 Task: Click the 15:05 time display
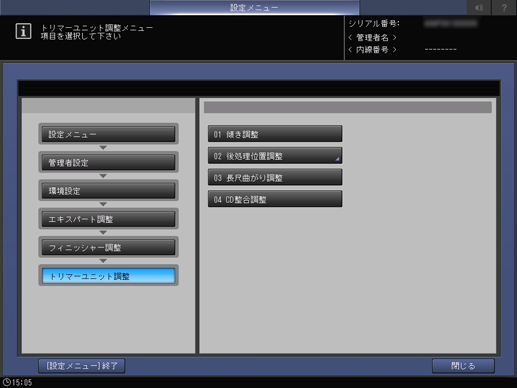22,382
